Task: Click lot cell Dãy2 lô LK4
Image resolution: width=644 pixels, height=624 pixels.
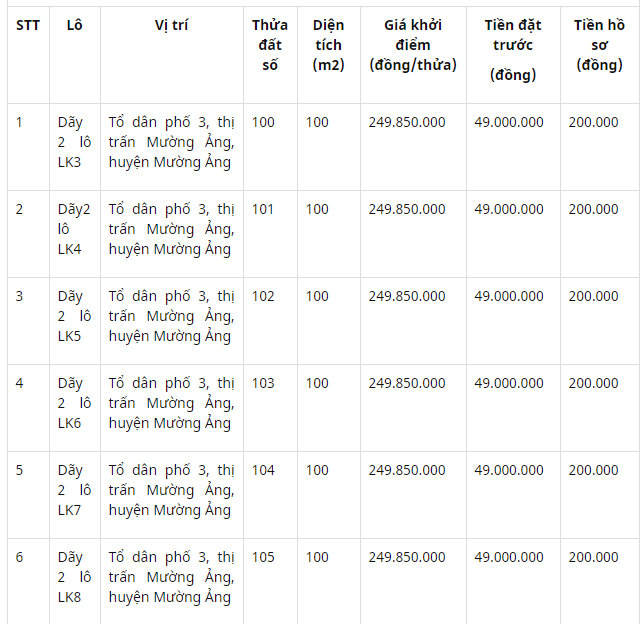Action: pos(74,229)
